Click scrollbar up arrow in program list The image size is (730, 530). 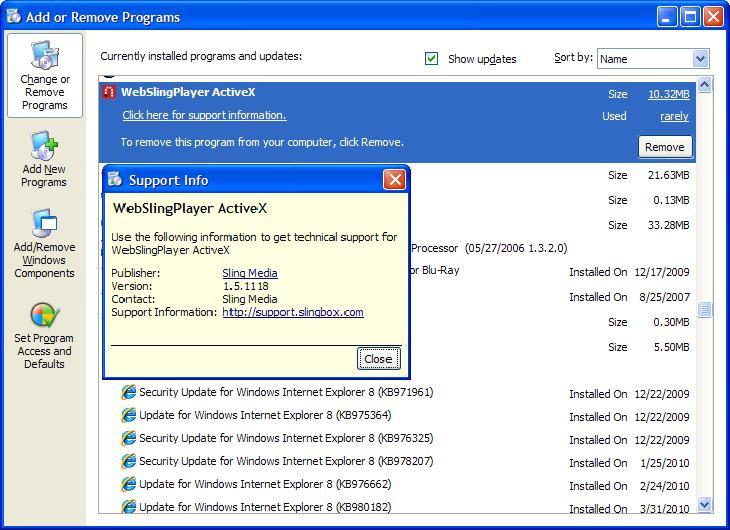coord(704,85)
